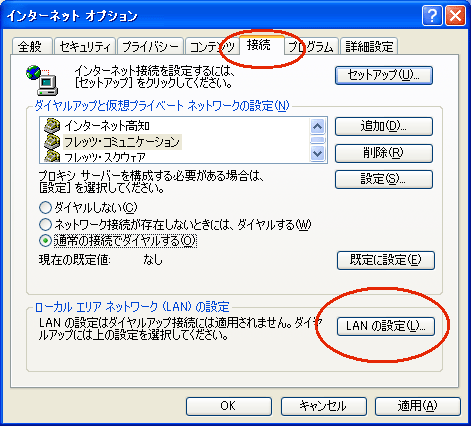Click the question mark help button
The image size is (471, 426).
click(432, 16)
